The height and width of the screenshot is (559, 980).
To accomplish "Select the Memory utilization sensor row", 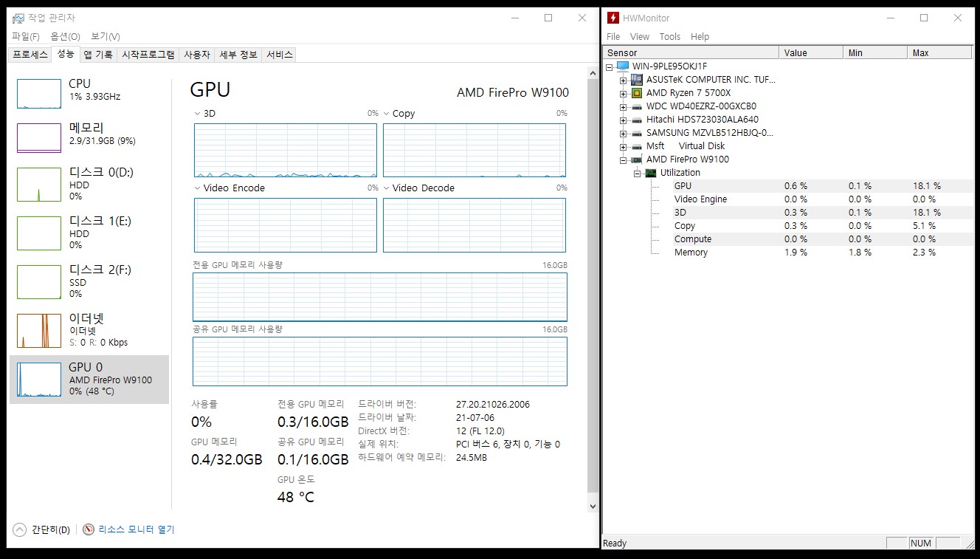I will (823, 253).
